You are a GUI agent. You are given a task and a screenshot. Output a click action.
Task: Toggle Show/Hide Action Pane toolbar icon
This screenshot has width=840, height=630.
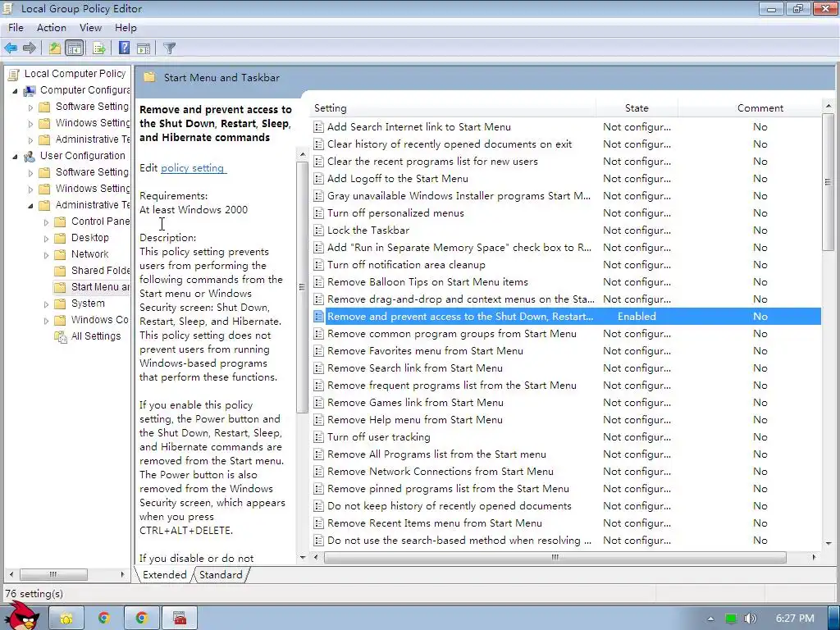144,48
